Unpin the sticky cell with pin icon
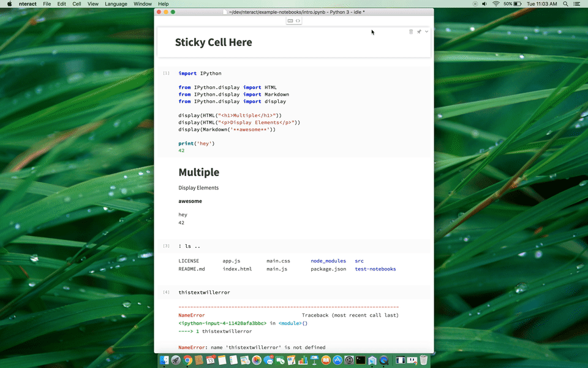This screenshot has width=588, height=368. tap(419, 31)
